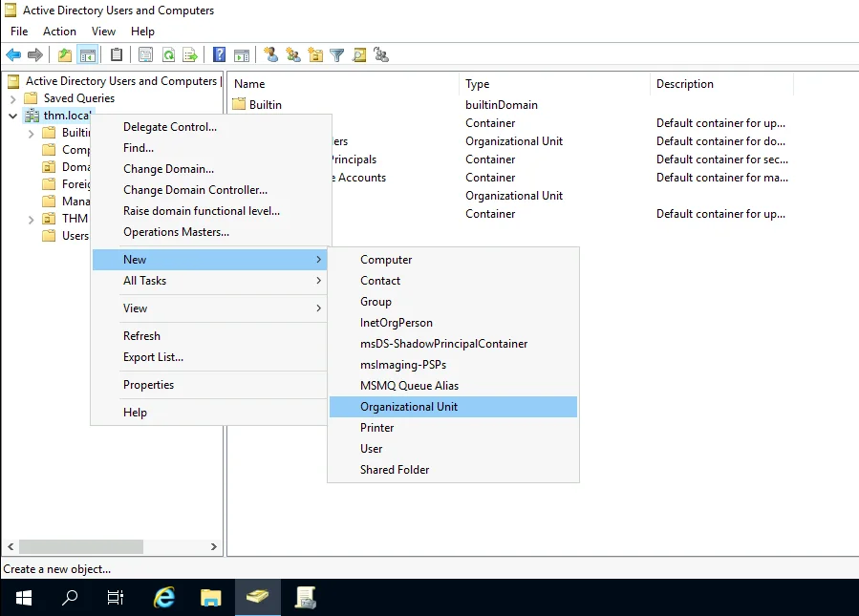The height and width of the screenshot is (616, 859).
Task: Open Help with the question-mark icon
Action: point(219,54)
